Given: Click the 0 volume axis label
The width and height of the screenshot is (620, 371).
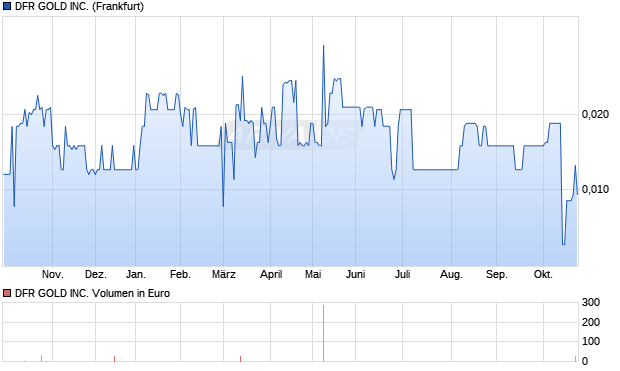Looking at the screenshot, I should coord(585,360).
